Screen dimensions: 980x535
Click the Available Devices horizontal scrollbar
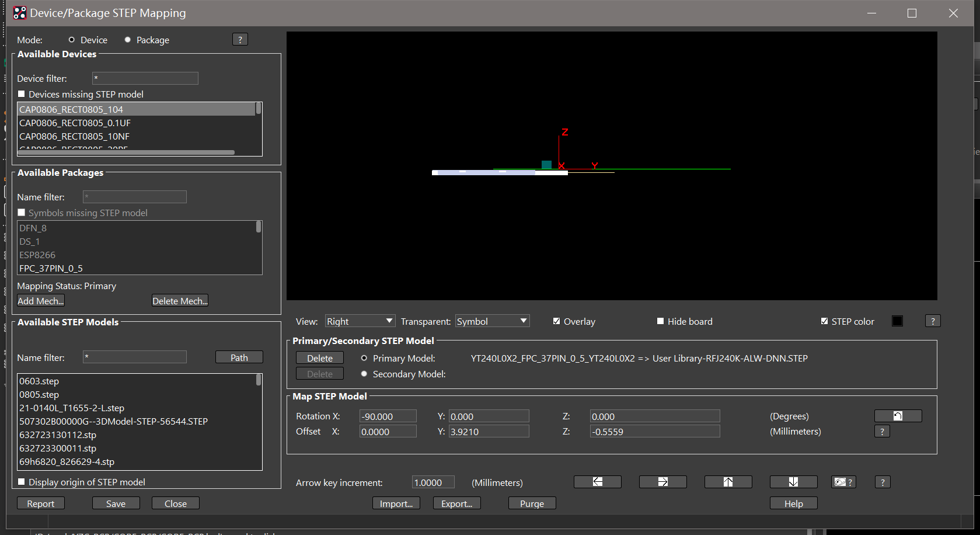[x=127, y=152]
